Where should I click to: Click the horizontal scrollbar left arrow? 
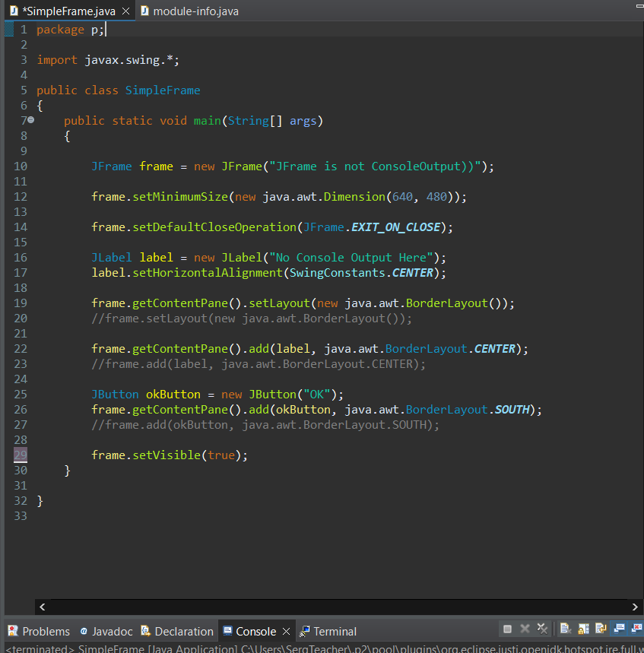point(43,607)
